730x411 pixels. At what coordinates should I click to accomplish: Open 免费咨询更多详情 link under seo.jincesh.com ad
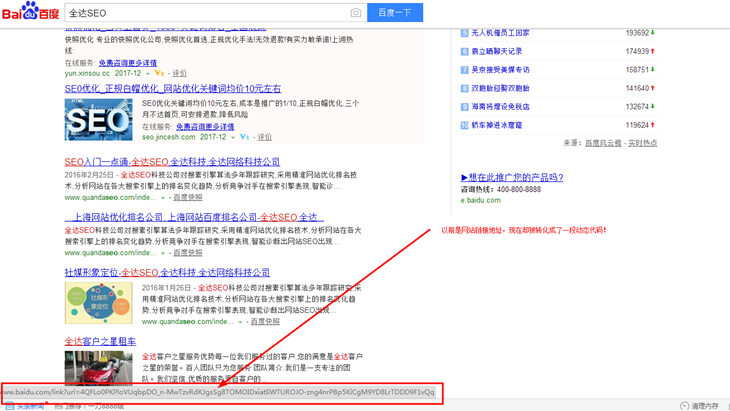pyautogui.click(x=205, y=127)
